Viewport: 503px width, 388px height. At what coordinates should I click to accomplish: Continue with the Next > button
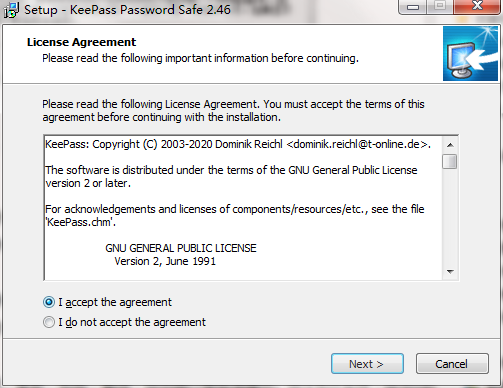point(367,364)
